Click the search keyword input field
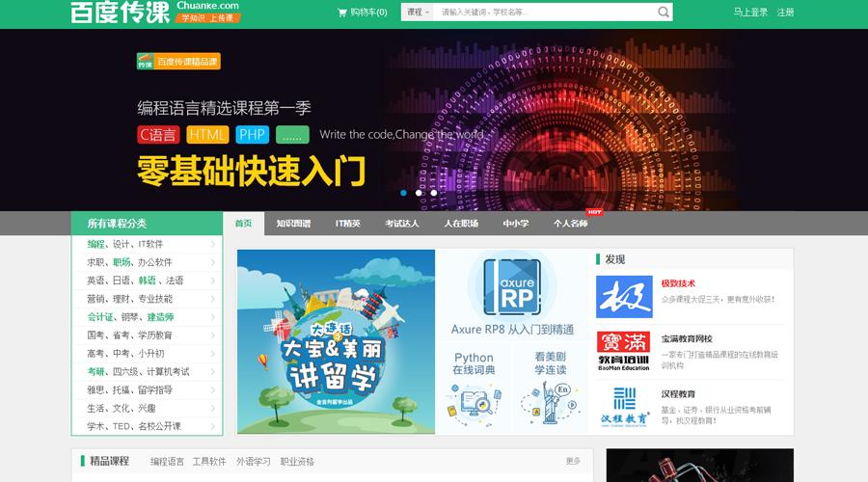The height and width of the screenshot is (482, 868). [x=545, y=12]
